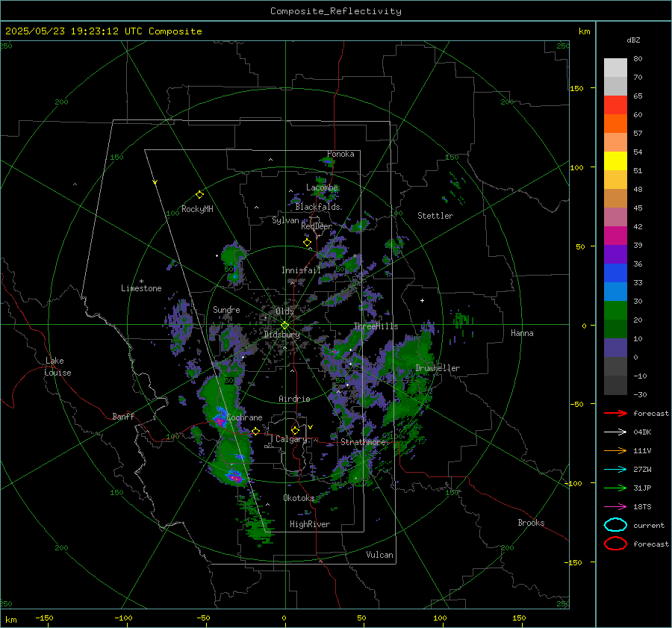Select the cyan 27ZW arrow legend entry
Image resolution: width=672 pixels, height=628 pixels.
(x=615, y=469)
